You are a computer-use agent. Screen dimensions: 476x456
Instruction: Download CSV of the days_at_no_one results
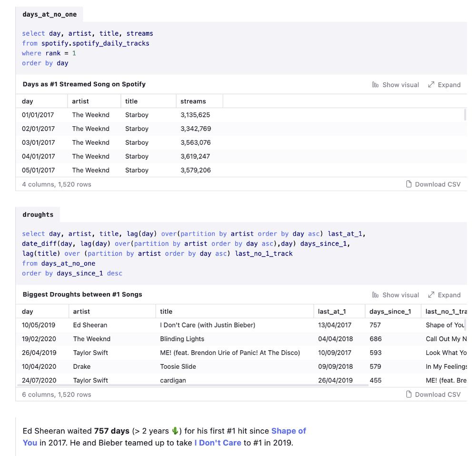click(437, 184)
